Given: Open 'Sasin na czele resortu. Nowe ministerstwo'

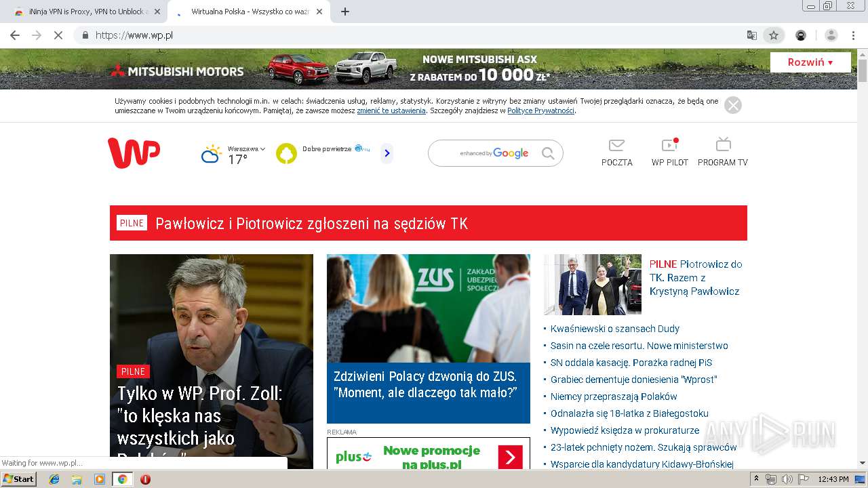Looking at the screenshot, I should coord(639,346).
